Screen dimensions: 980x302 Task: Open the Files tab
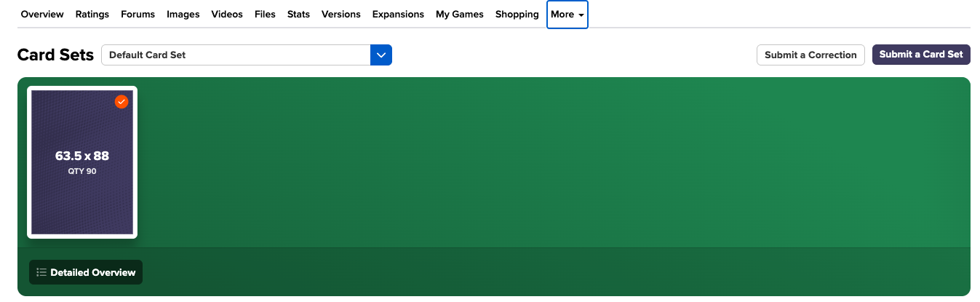coord(265,14)
